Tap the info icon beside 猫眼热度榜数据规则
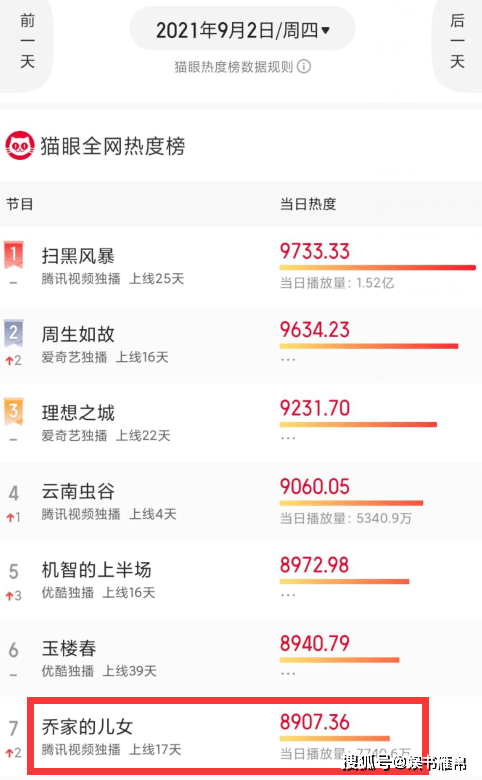The height and width of the screenshot is (780, 482). click(x=304, y=66)
